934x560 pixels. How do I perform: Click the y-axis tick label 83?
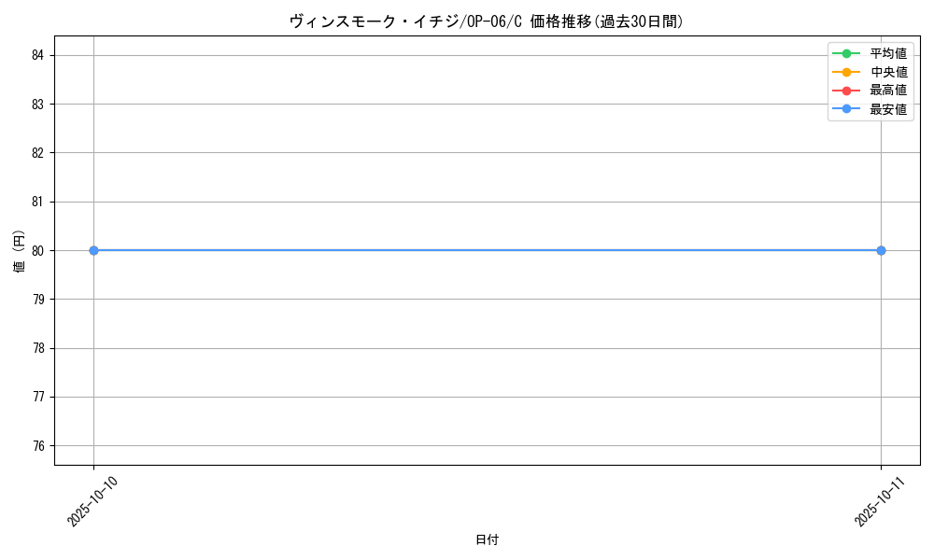point(38,104)
